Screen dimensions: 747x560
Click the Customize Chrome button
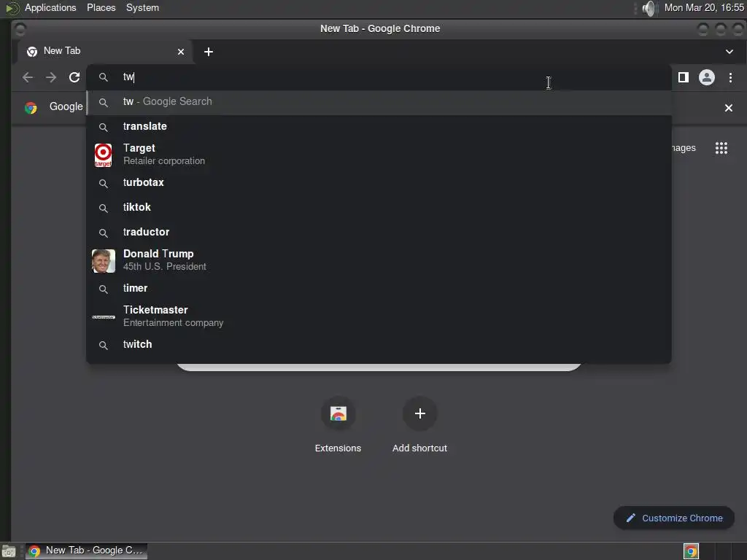pyautogui.click(x=673, y=518)
